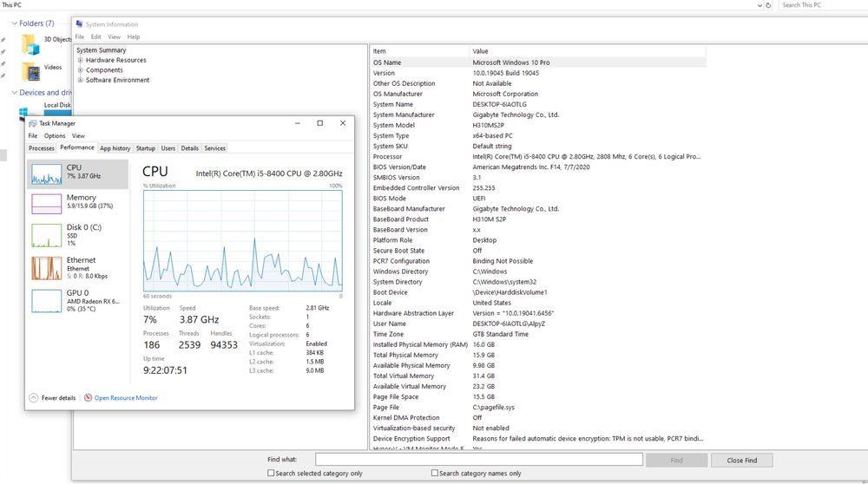The image size is (868, 484).
Task: Select the Processor row
Action: [x=538, y=156]
